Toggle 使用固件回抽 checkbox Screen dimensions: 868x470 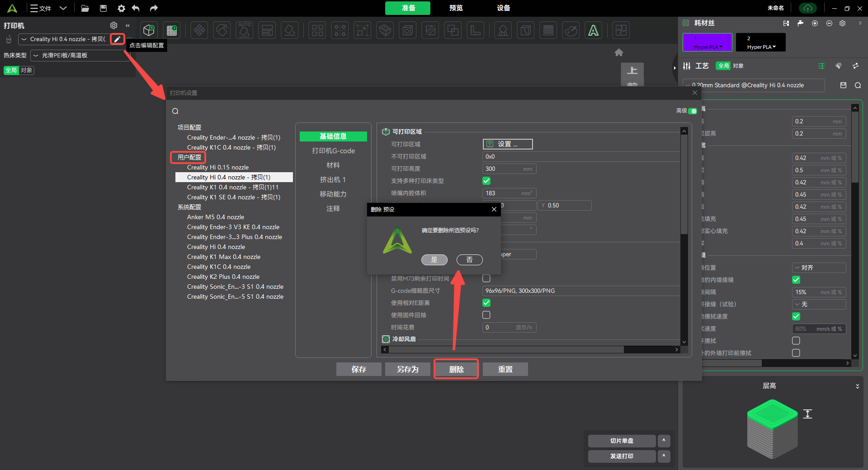[x=486, y=315]
